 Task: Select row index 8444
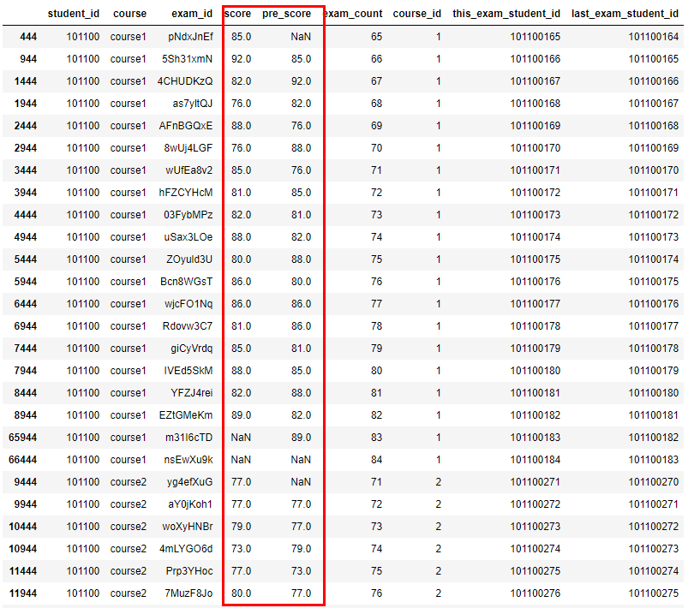coord(26,393)
